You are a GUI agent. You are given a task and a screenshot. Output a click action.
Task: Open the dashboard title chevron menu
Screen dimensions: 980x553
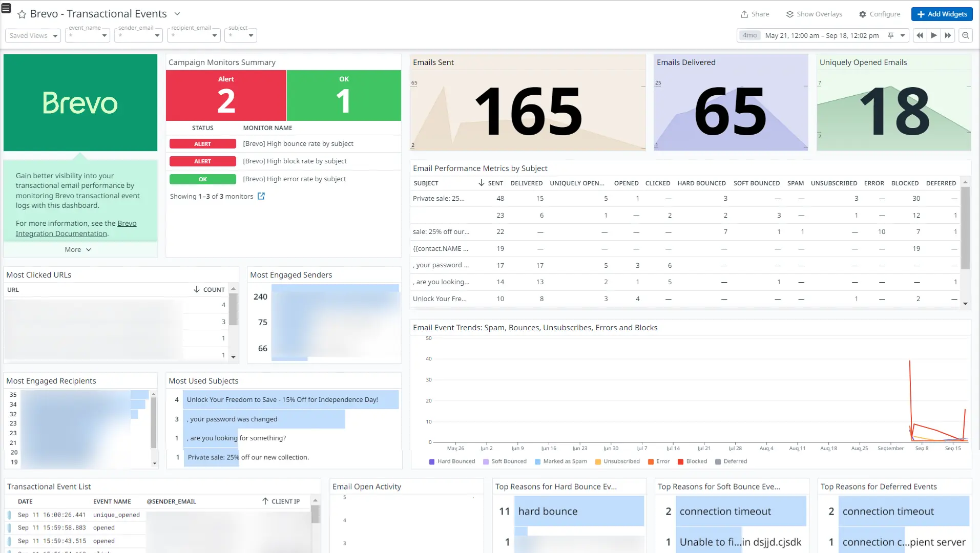coord(177,14)
